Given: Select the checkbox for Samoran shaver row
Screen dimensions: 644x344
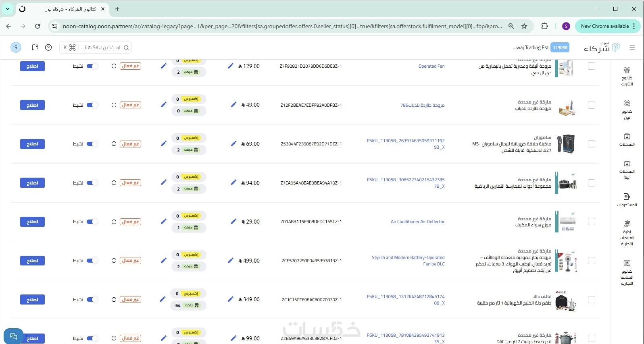Looking at the screenshot, I should click(x=592, y=144).
